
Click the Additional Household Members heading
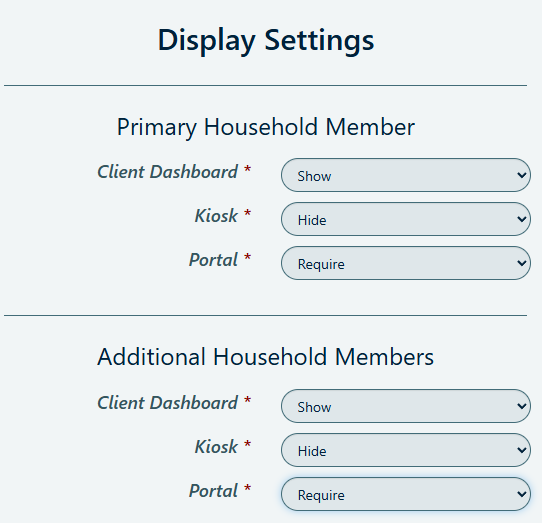(265, 357)
